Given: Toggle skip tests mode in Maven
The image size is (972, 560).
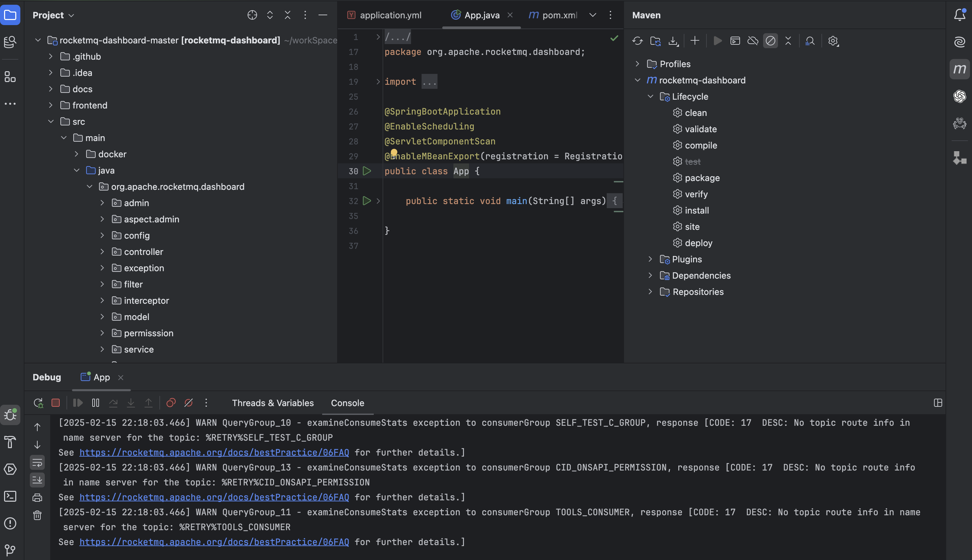Looking at the screenshot, I should click(x=770, y=41).
